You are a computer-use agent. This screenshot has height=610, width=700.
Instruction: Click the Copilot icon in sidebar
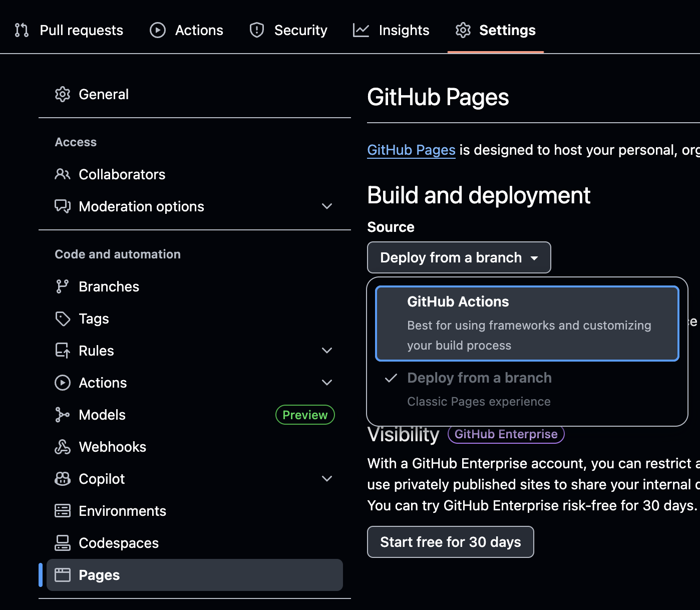(63, 479)
